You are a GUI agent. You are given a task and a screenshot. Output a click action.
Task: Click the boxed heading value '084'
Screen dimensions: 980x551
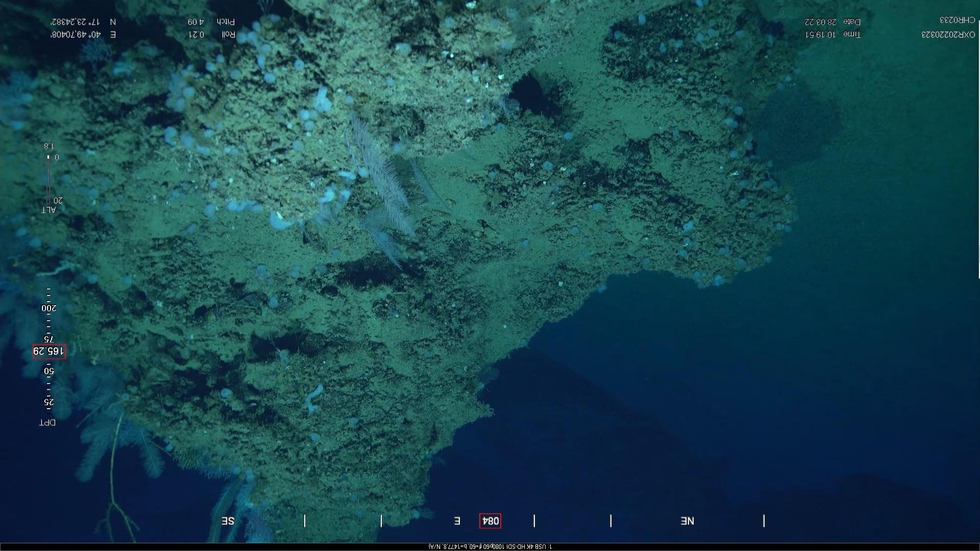(490, 521)
